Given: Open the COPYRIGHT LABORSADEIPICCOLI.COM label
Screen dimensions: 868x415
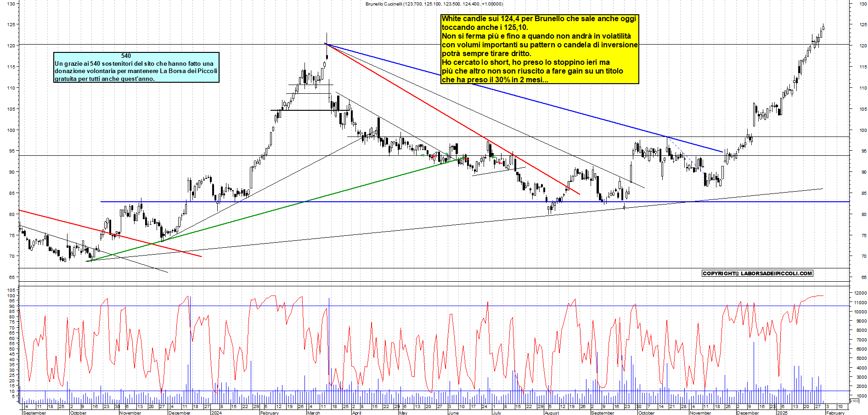Looking at the screenshot, I should pyautogui.click(x=757, y=273).
